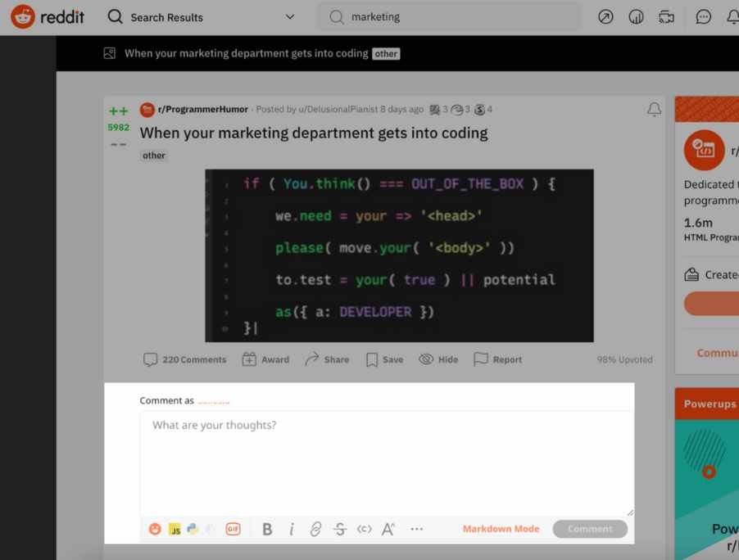Open more formatting options (three dots)
The image size is (739, 560).
(x=417, y=529)
